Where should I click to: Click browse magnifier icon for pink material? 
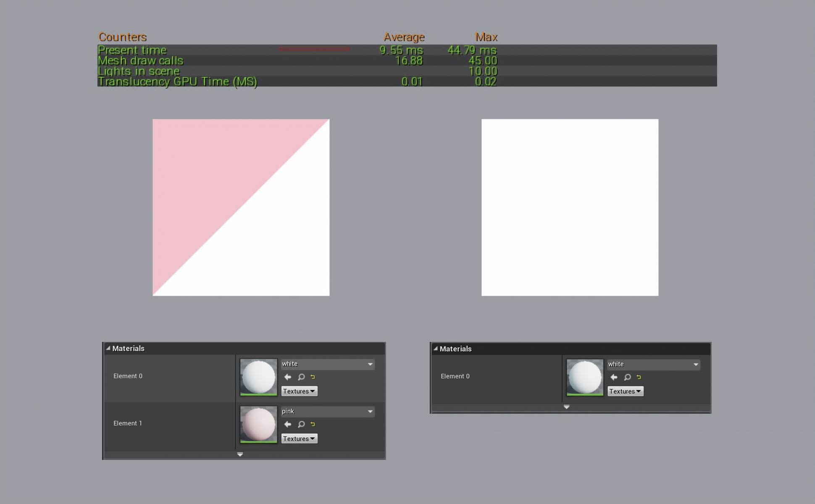click(x=301, y=425)
